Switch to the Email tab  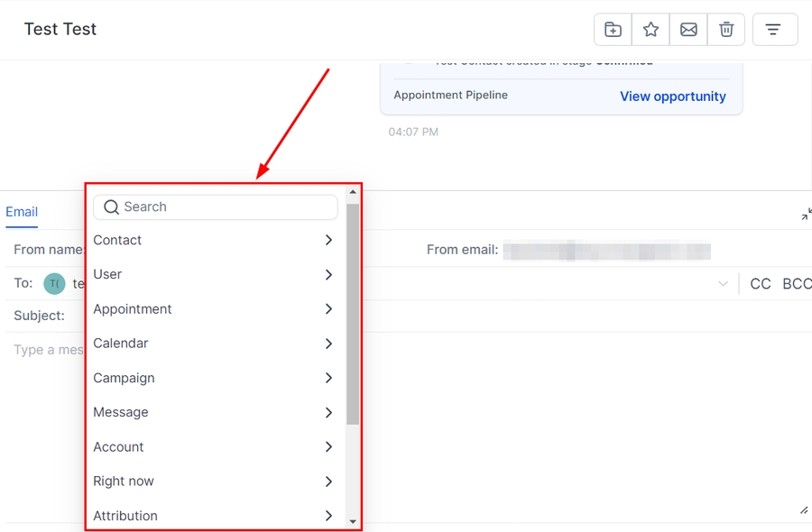(x=22, y=213)
